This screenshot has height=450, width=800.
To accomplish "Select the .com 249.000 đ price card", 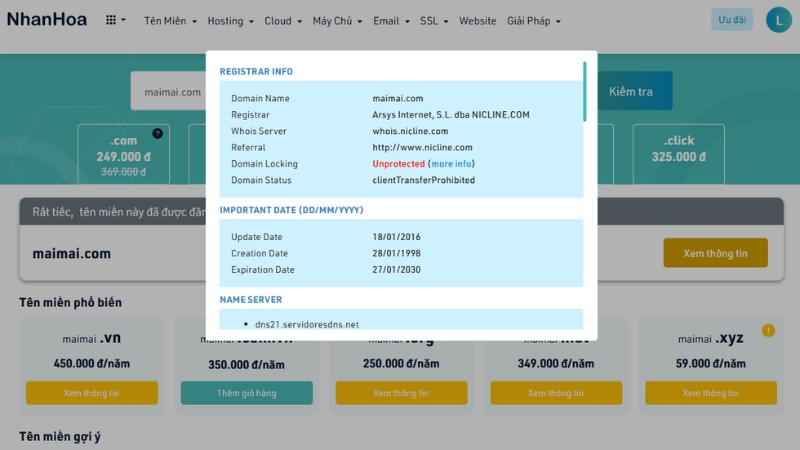I will click(123, 154).
